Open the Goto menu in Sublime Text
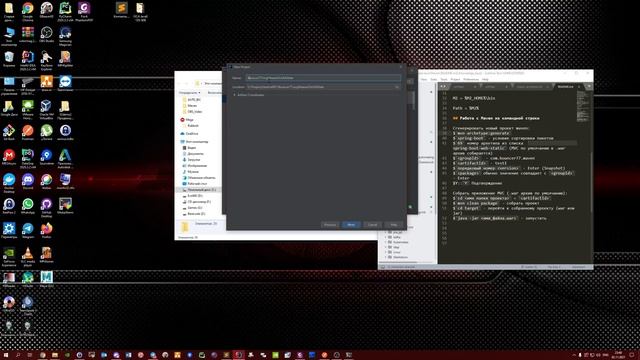The width and height of the screenshot is (640, 360). point(433,79)
